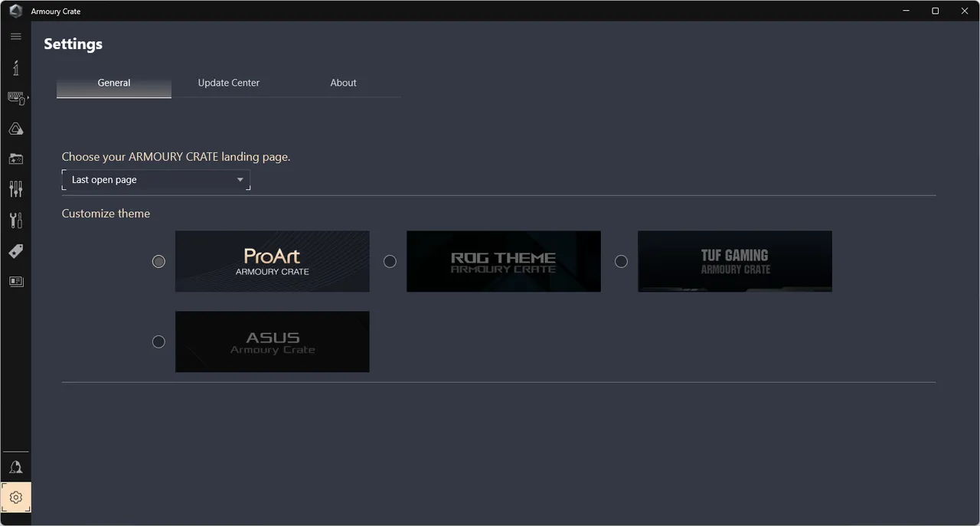Open the Scenario Profiles sliders icon
The image size is (980, 526).
15,189
